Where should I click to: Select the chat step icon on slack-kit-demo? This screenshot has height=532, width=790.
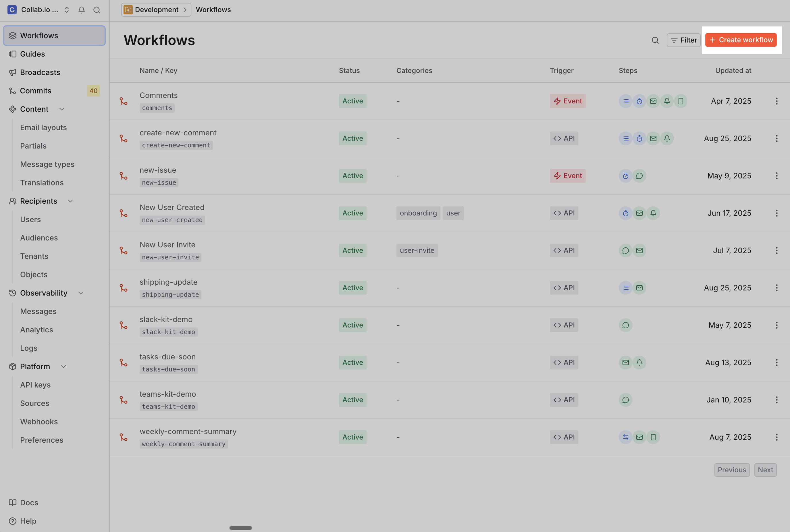point(625,325)
